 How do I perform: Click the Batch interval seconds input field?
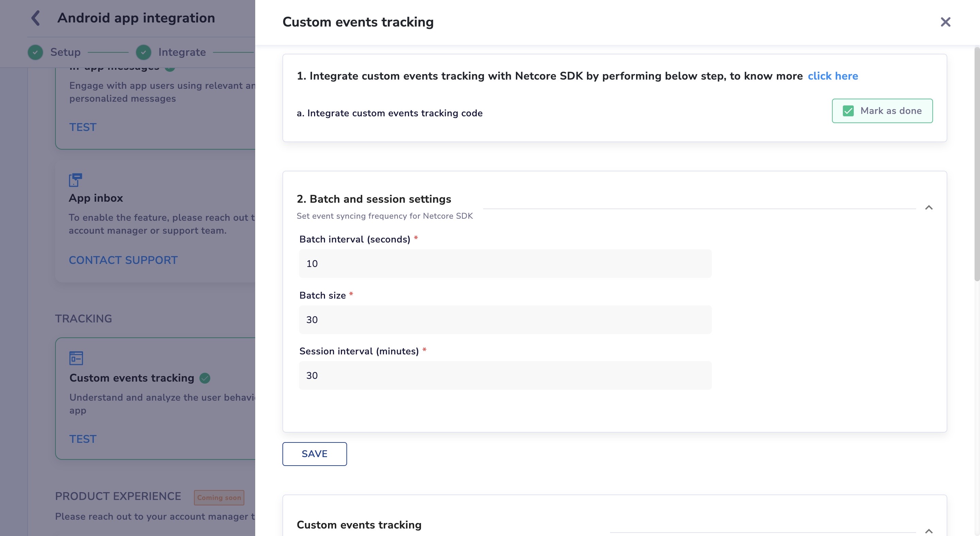point(505,264)
